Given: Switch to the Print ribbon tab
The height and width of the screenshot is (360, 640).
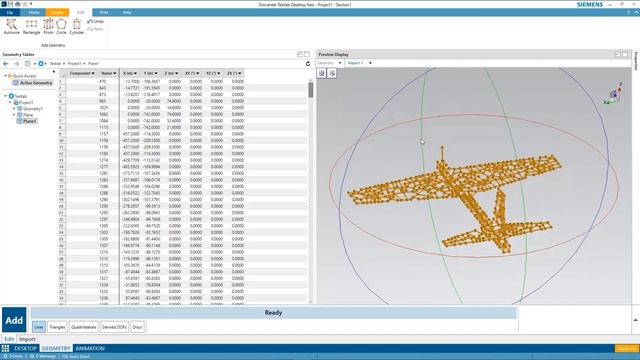Looking at the screenshot, I should pos(104,12).
